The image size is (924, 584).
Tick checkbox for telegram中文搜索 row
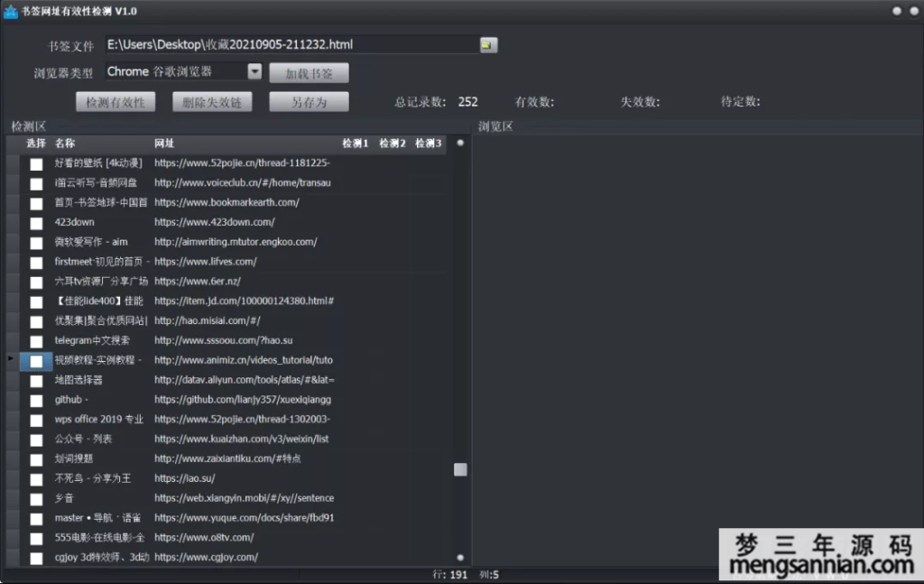pyautogui.click(x=36, y=341)
